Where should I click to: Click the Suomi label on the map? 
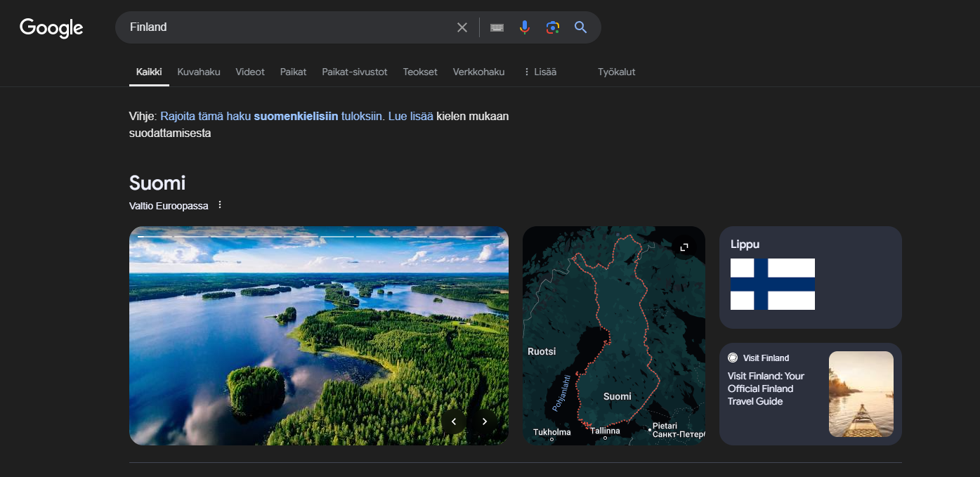click(x=618, y=396)
